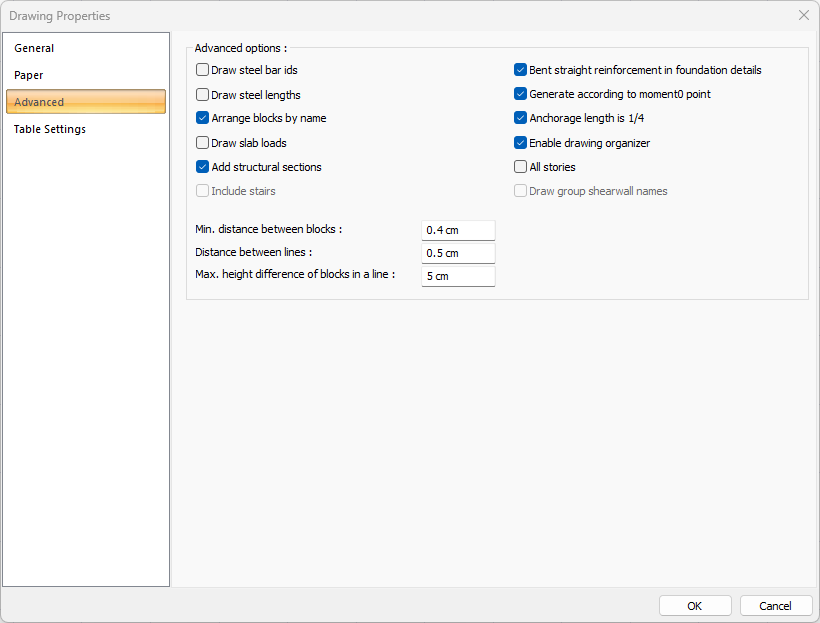Image resolution: width=820 pixels, height=623 pixels.
Task: Uncheck Arrange blocks by name
Action: point(203,118)
